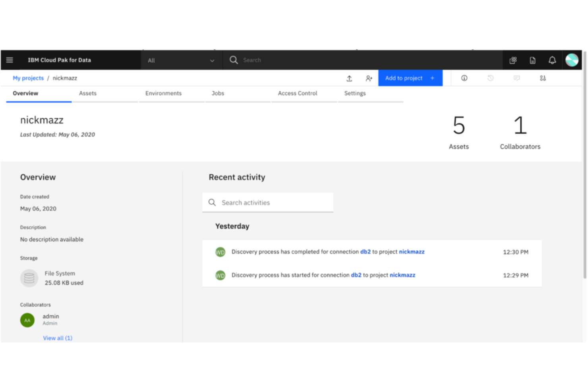Open the Jobs tab

coord(238,94)
